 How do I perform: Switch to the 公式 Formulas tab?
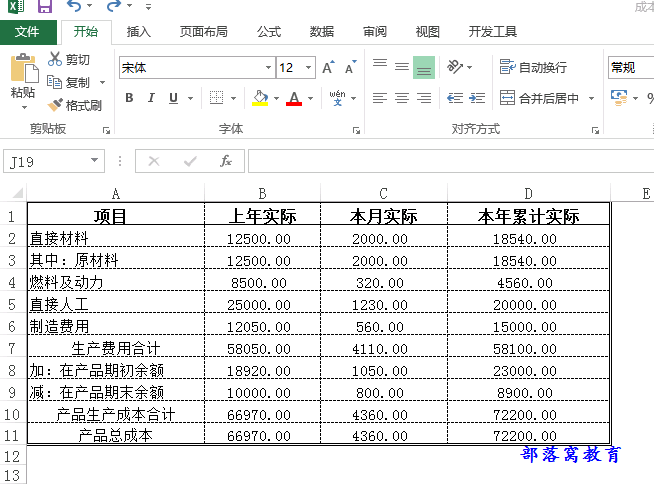[269, 32]
